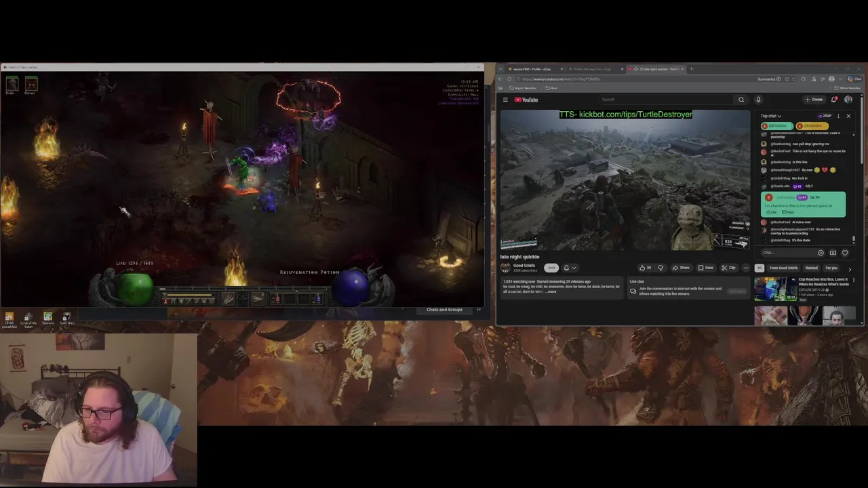Like the $4.99 Super Chat message

point(771,212)
